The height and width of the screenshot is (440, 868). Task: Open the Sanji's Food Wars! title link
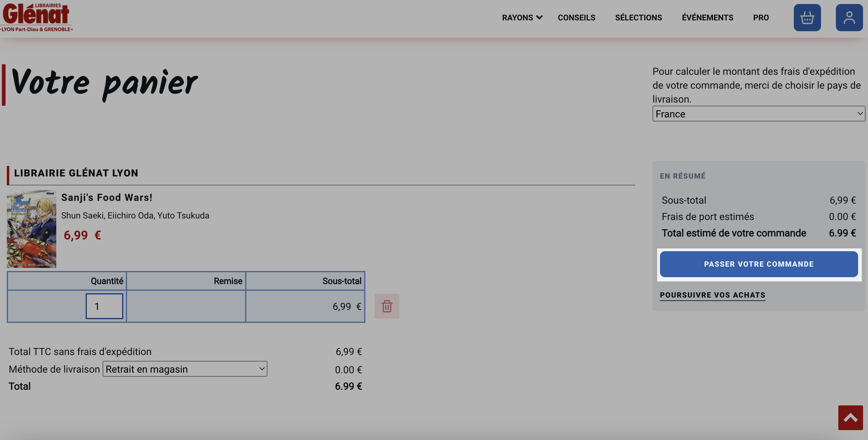[107, 197]
